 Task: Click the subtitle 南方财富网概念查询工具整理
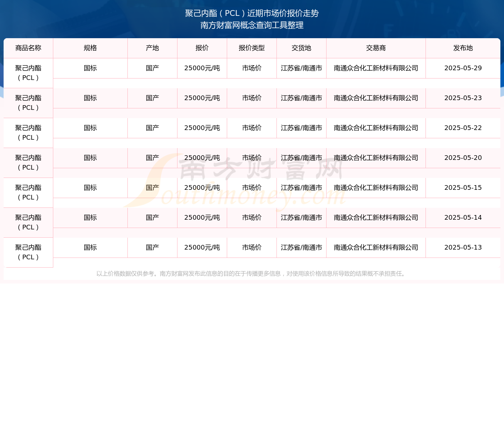click(x=252, y=25)
